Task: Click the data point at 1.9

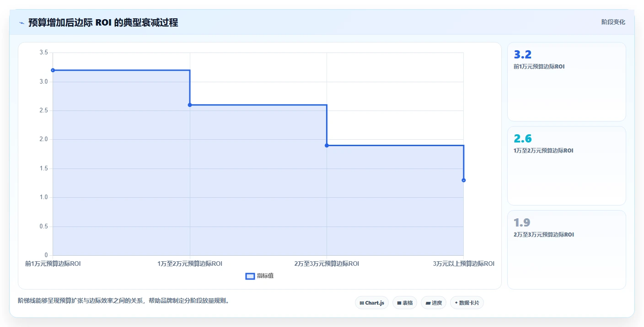Action: (x=327, y=145)
